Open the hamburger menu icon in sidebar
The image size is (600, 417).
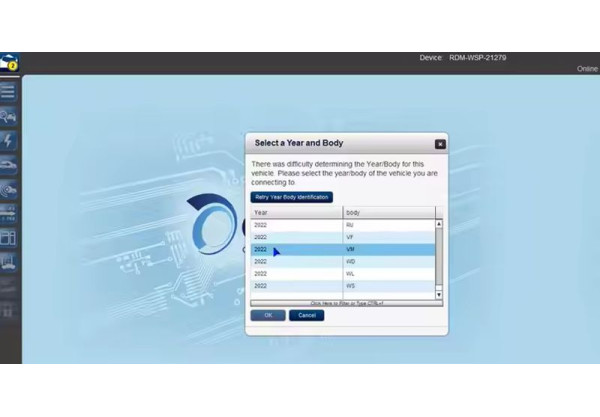coord(9,91)
